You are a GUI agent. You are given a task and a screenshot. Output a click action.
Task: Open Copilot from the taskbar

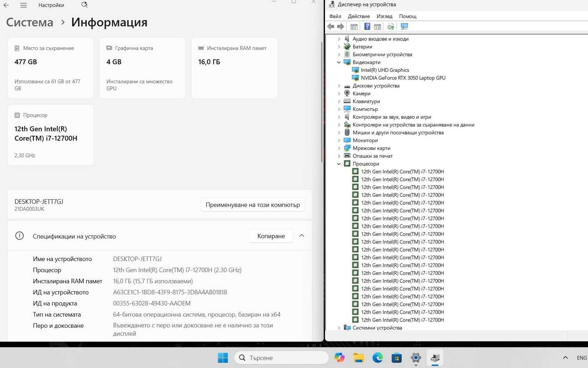(340, 358)
